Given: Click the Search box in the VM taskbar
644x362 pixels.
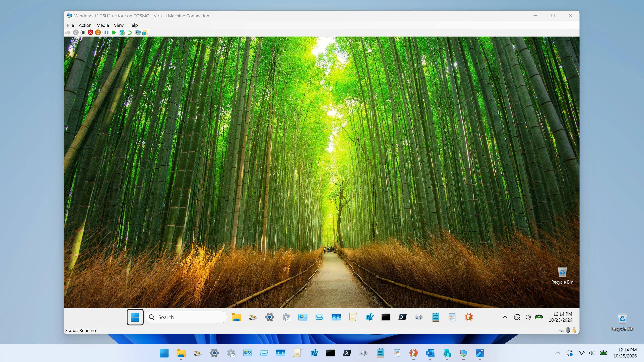Looking at the screenshot, I should click(x=186, y=317).
